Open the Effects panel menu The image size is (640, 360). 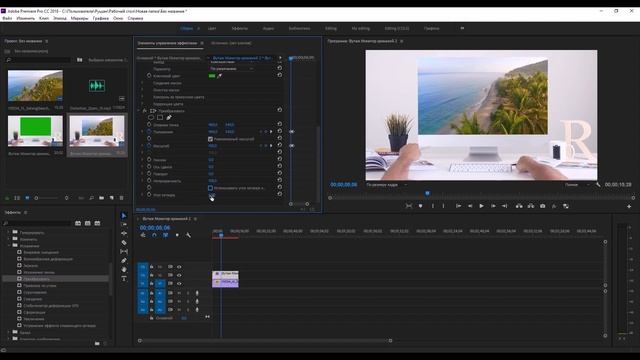(x=25, y=213)
